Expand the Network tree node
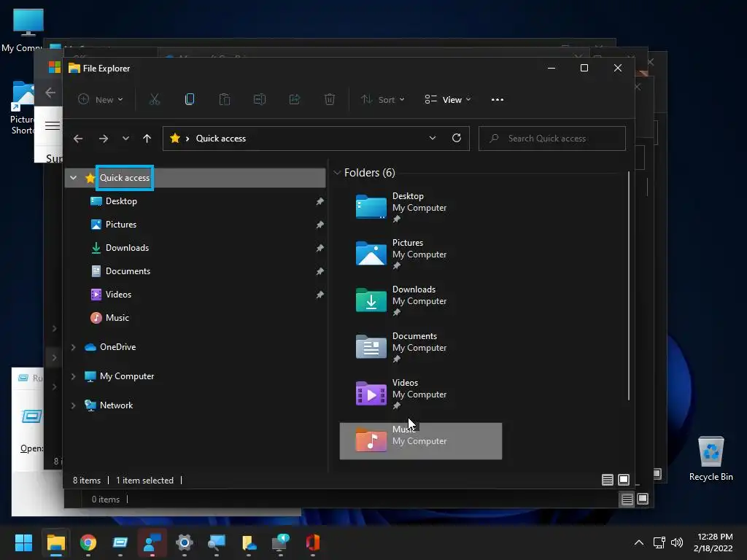 click(x=74, y=405)
